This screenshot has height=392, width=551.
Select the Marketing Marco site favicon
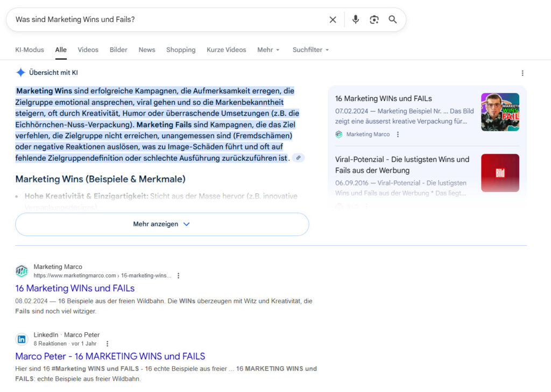[22, 270]
